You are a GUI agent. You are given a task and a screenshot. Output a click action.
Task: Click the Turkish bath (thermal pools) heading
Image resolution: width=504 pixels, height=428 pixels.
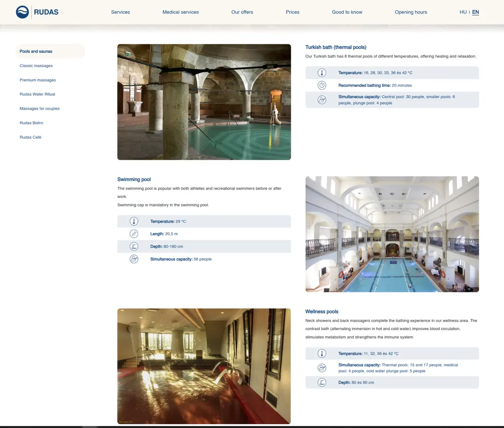tap(336, 47)
